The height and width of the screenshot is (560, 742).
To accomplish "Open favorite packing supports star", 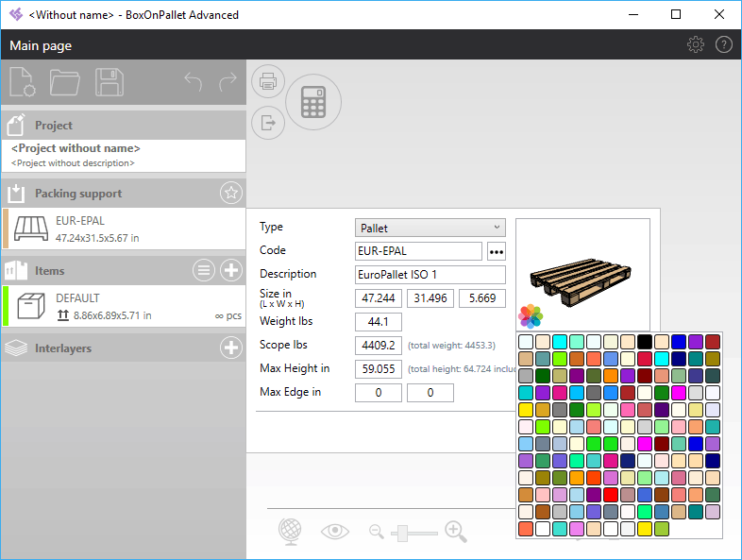I will tap(231, 193).
